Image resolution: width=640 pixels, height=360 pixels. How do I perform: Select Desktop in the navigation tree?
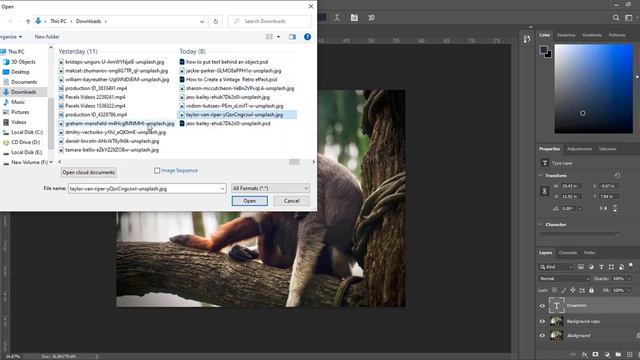click(20, 72)
